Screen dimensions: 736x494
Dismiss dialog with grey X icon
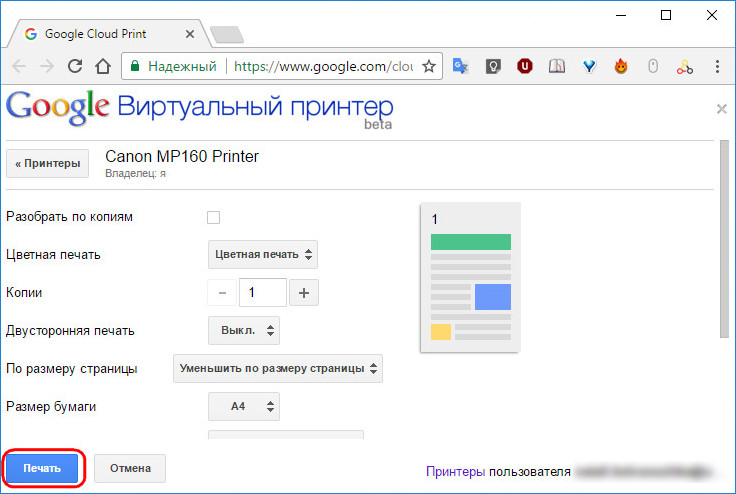click(721, 109)
